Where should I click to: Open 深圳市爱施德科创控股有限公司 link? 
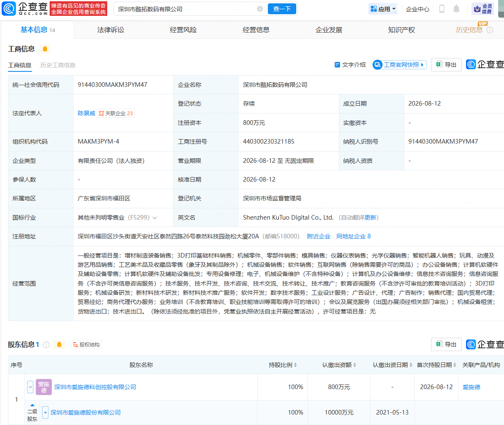pos(95,387)
